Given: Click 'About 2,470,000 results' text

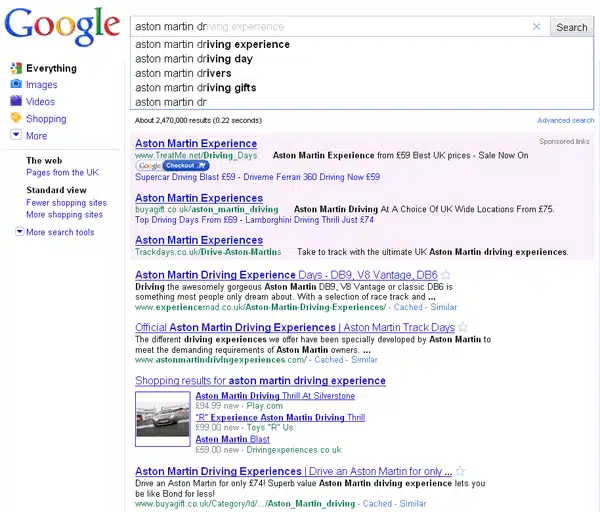Looking at the screenshot, I should [x=198, y=121].
